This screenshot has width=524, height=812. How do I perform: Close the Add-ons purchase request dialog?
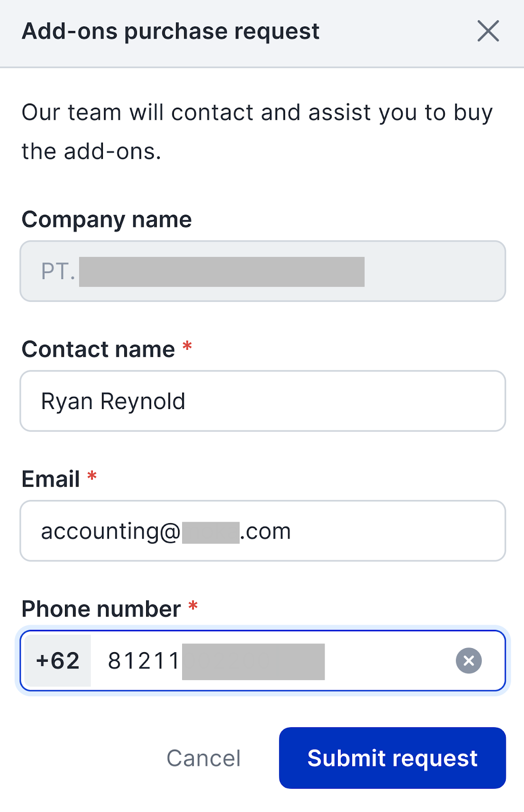point(488,31)
